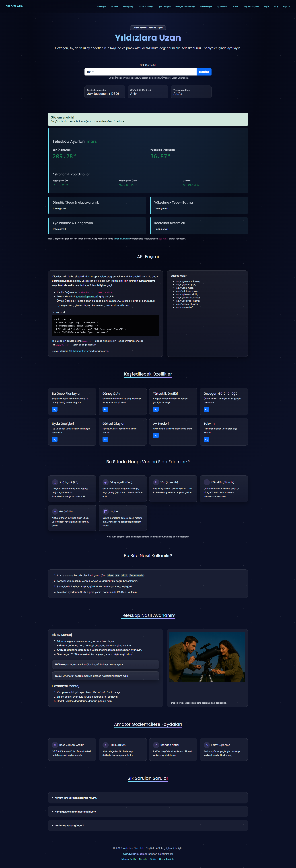
Task: Open Ana sayfa in top navigation
Action: point(101,6)
